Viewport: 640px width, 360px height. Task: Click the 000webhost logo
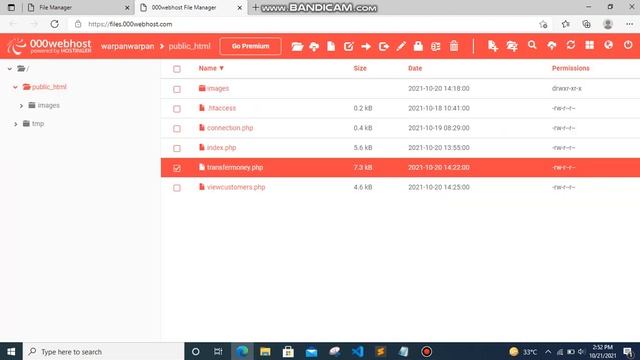49,46
